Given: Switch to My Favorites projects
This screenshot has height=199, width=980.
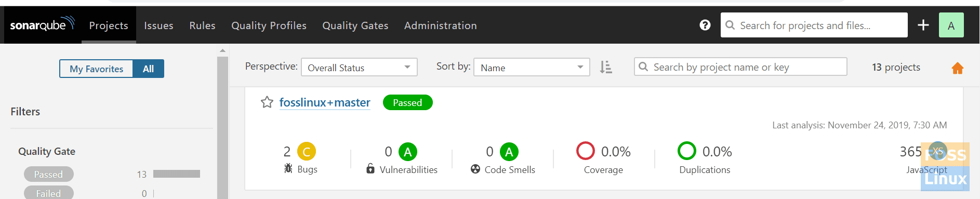Looking at the screenshot, I should [97, 69].
